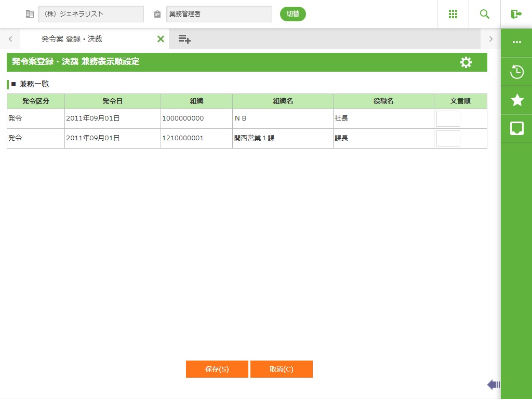Go to next tabs with right chevron

point(490,39)
